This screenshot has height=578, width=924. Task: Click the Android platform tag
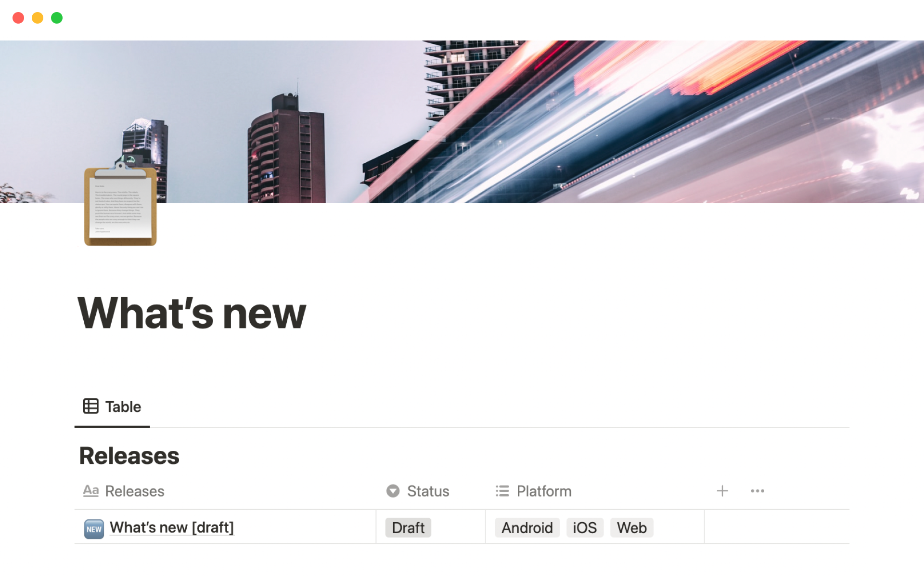click(x=527, y=528)
